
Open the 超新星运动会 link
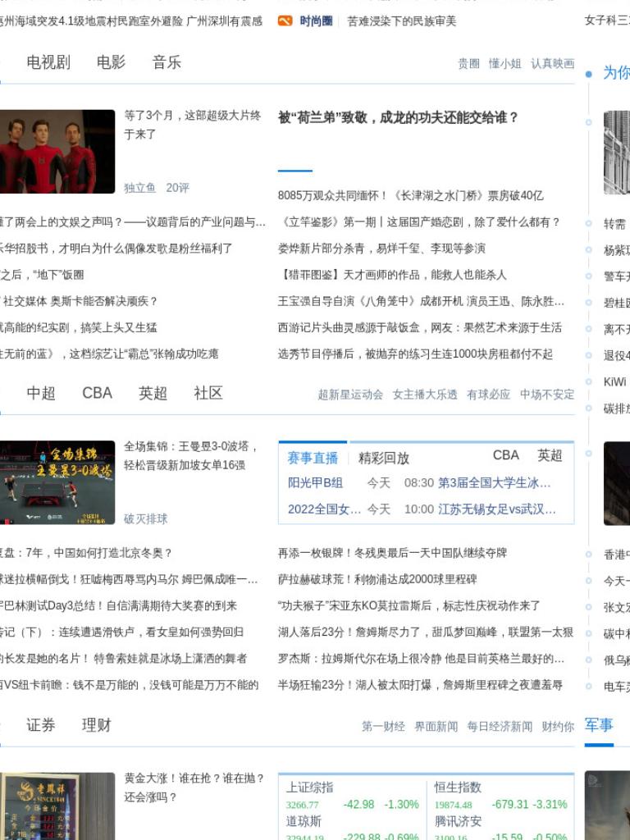pyautogui.click(x=350, y=395)
